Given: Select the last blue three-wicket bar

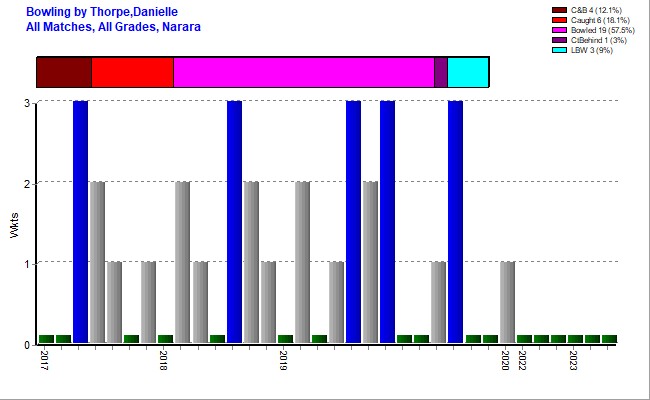Looking at the screenshot, I should click(x=455, y=222).
